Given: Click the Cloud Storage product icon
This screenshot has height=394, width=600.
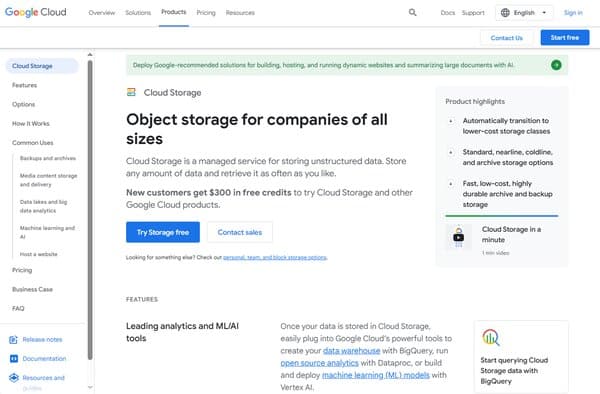Looking at the screenshot, I should click(x=131, y=92).
